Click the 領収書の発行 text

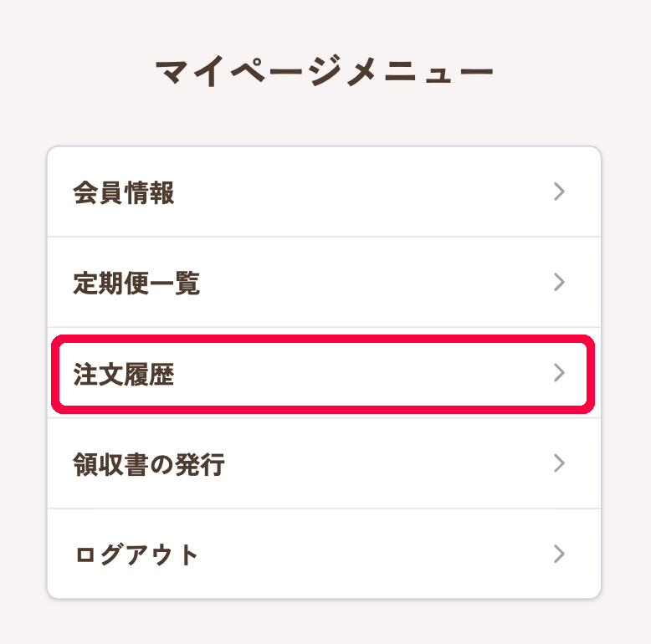click(x=149, y=464)
